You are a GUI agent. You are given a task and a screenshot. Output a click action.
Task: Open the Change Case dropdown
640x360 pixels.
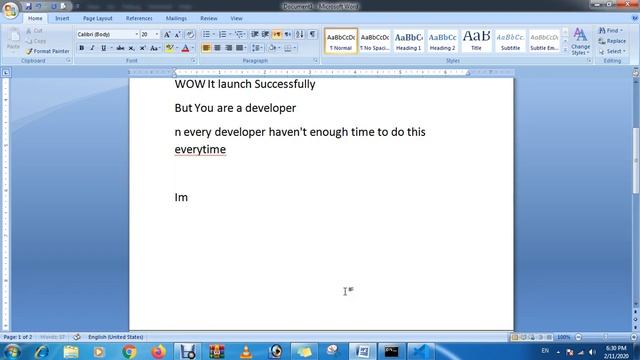click(x=155, y=48)
